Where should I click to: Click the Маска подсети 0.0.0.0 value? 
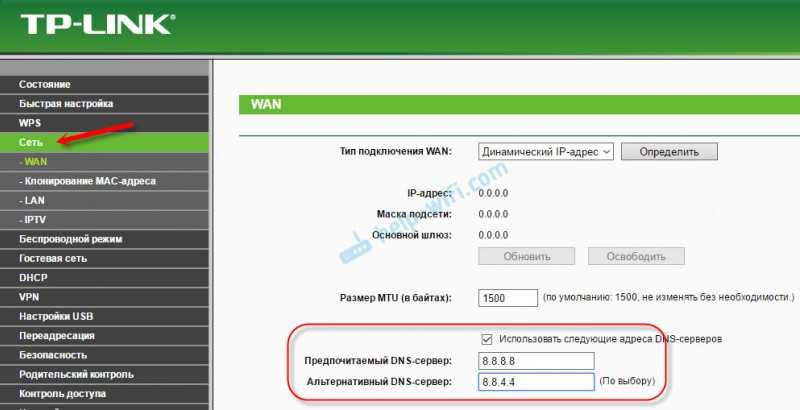[x=493, y=214]
